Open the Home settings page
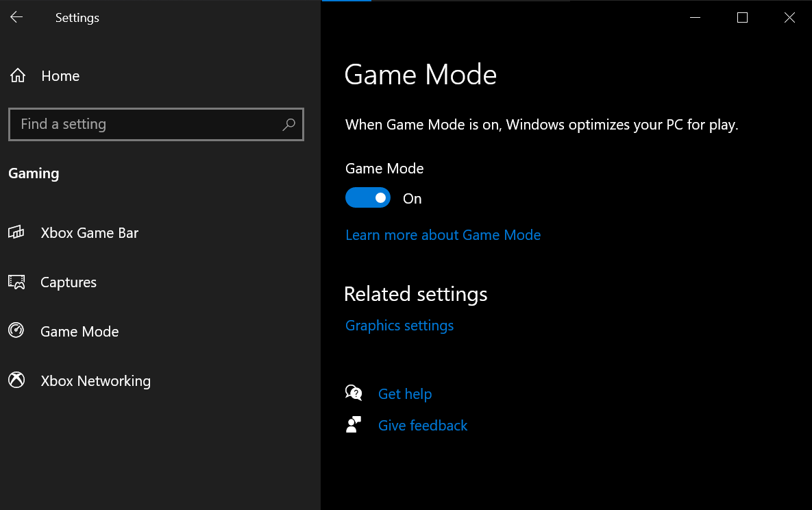The image size is (812, 510). [x=60, y=75]
